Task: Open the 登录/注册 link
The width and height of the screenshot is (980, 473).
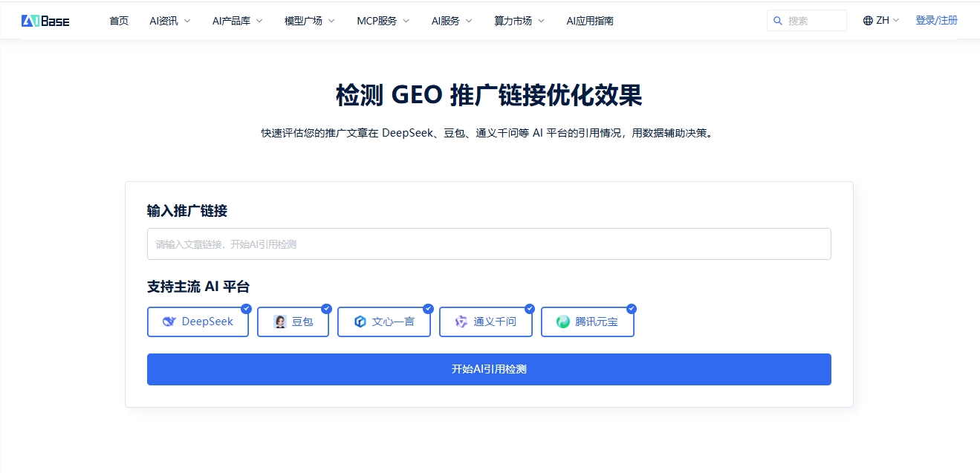Action: pyautogui.click(x=936, y=20)
